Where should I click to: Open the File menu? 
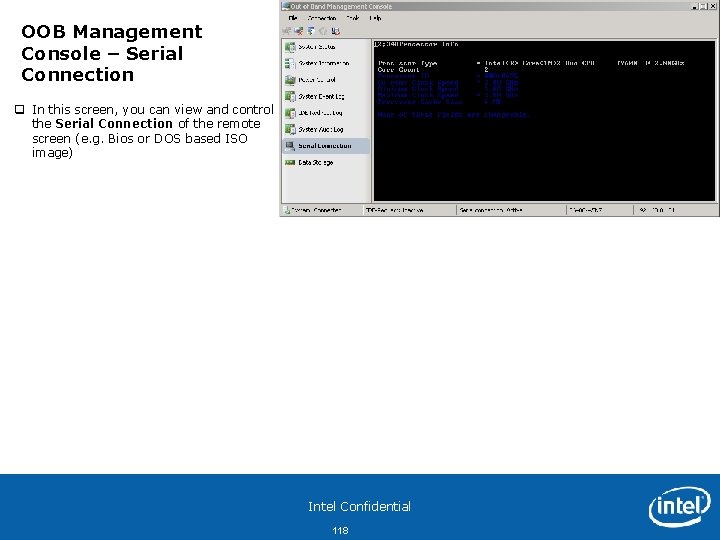click(293, 18)
